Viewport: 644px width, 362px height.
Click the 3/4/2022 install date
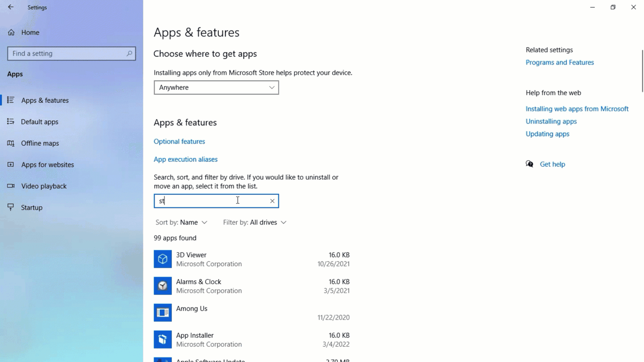pos(337,344)
